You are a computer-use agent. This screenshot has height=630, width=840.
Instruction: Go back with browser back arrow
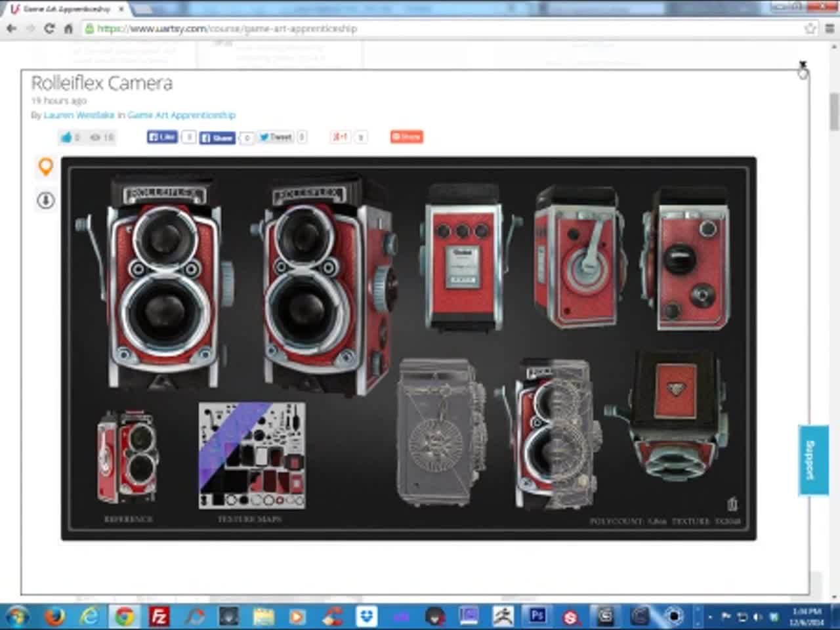click(10, 29)
